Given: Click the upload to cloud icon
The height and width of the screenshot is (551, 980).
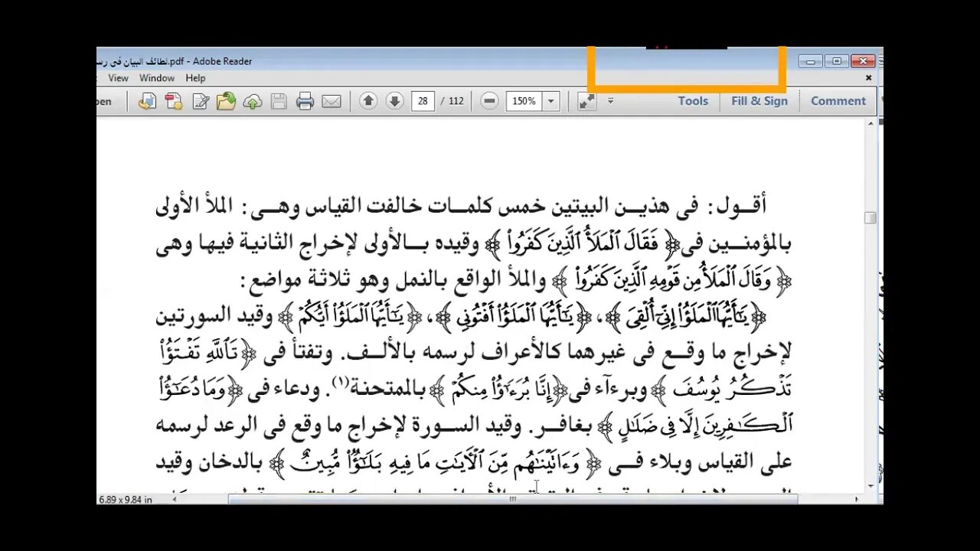Looking at the screenshot, I should (253, 101).
